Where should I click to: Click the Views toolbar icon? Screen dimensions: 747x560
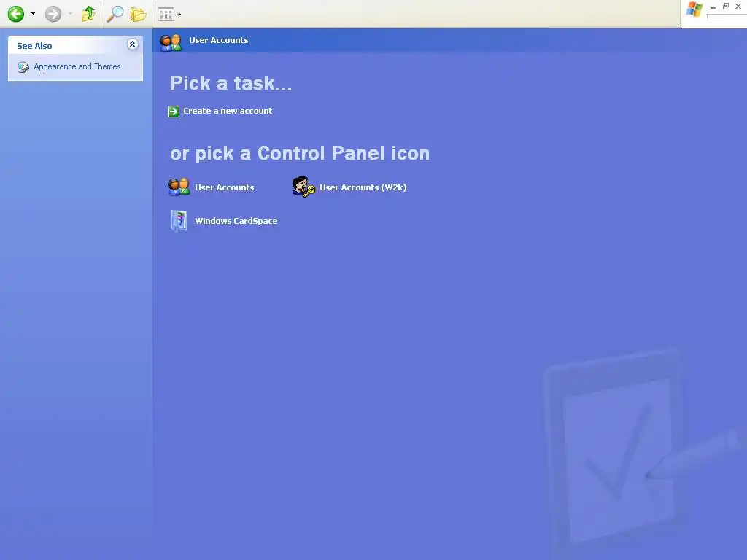(x=166, y=15)
